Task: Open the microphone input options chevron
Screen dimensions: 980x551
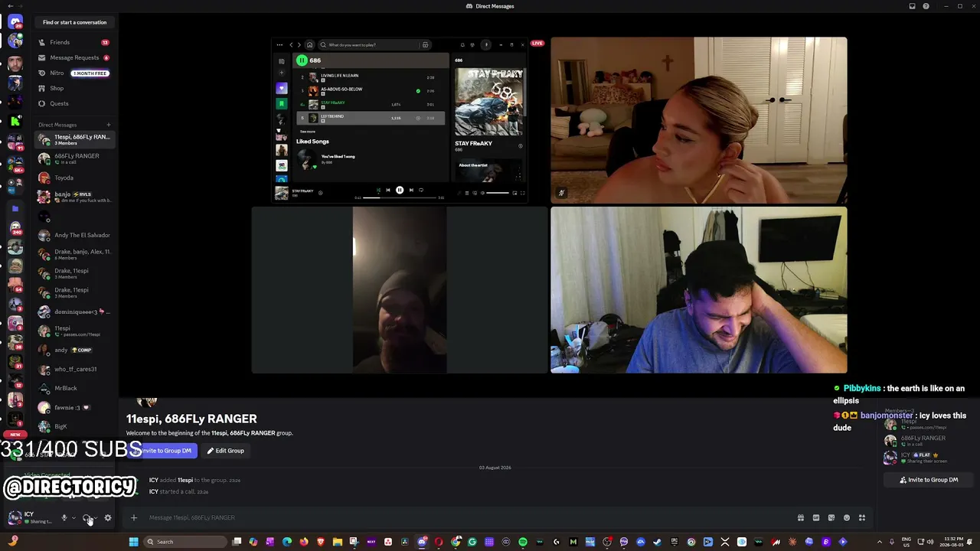Action: point(73,518)
